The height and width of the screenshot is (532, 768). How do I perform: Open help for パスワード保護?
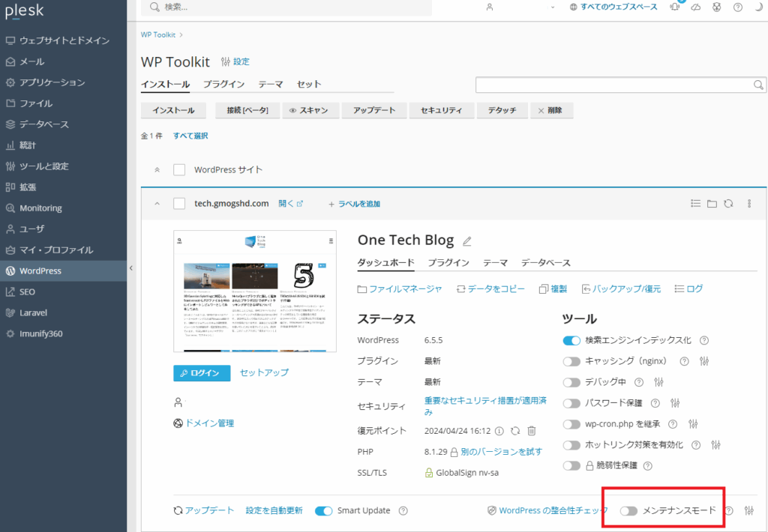tap(655, 403)
